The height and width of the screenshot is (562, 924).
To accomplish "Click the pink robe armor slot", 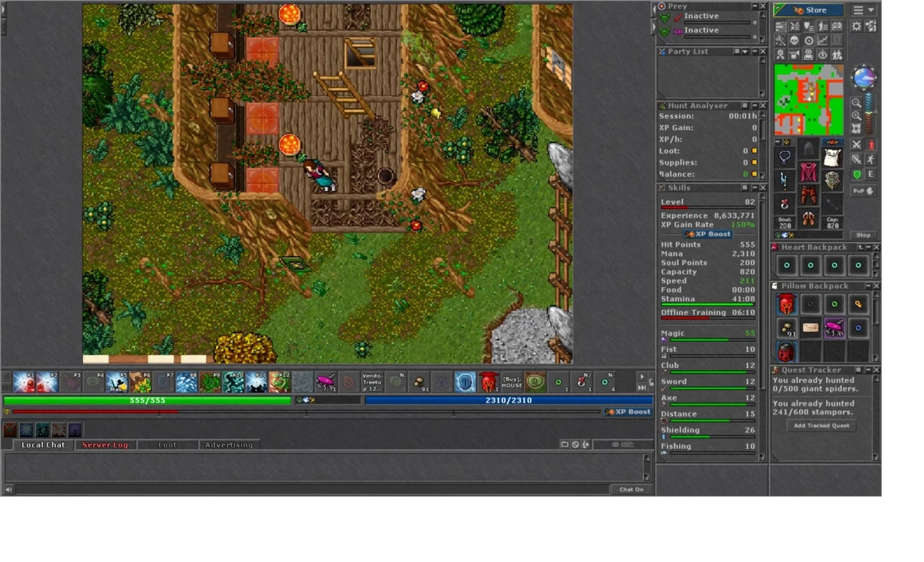I will (808, 173).
